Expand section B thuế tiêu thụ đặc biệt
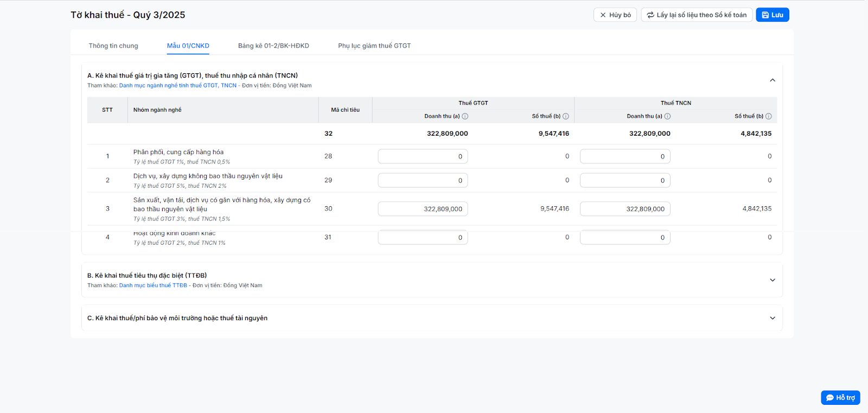The width and height of the screenshot is (868, 413). pyautogui.click(x=773, y=280)
